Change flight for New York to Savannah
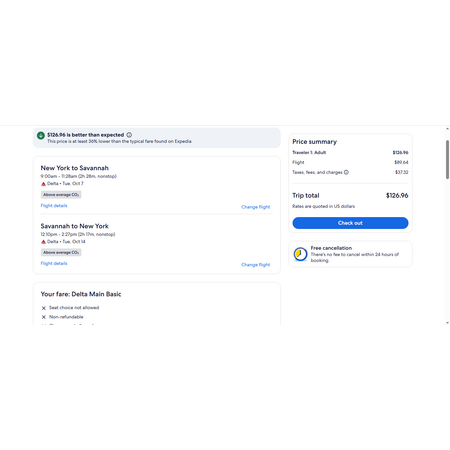The height and width of the screenshot is (450, 450). coord(256,207)
